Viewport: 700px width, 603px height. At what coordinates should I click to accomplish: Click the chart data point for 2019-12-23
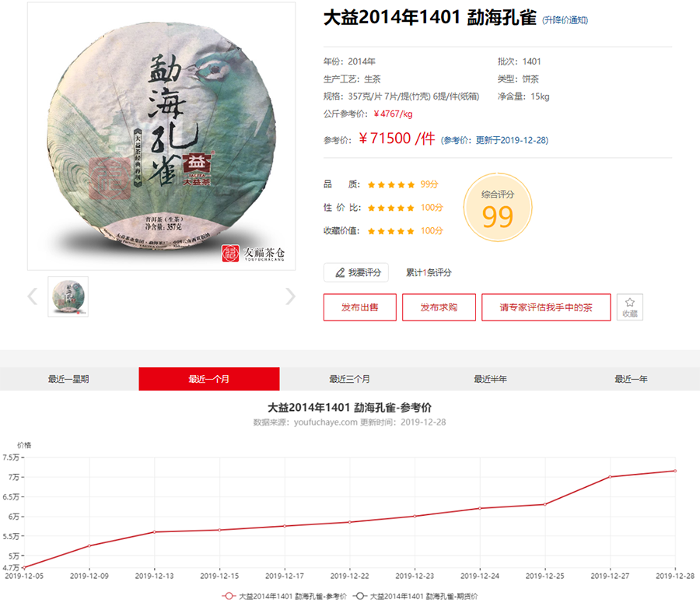click(x=415, y=517)
